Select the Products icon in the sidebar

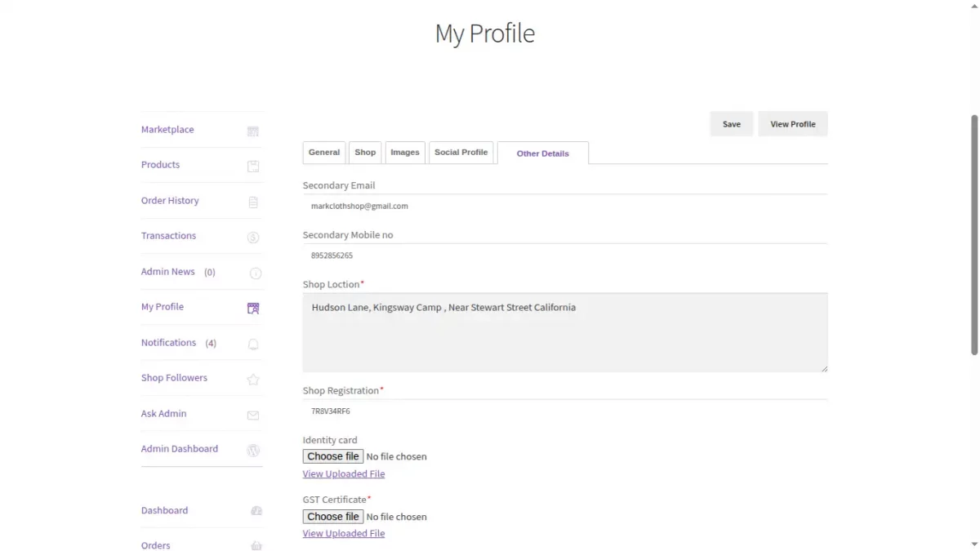click(252, 166)
